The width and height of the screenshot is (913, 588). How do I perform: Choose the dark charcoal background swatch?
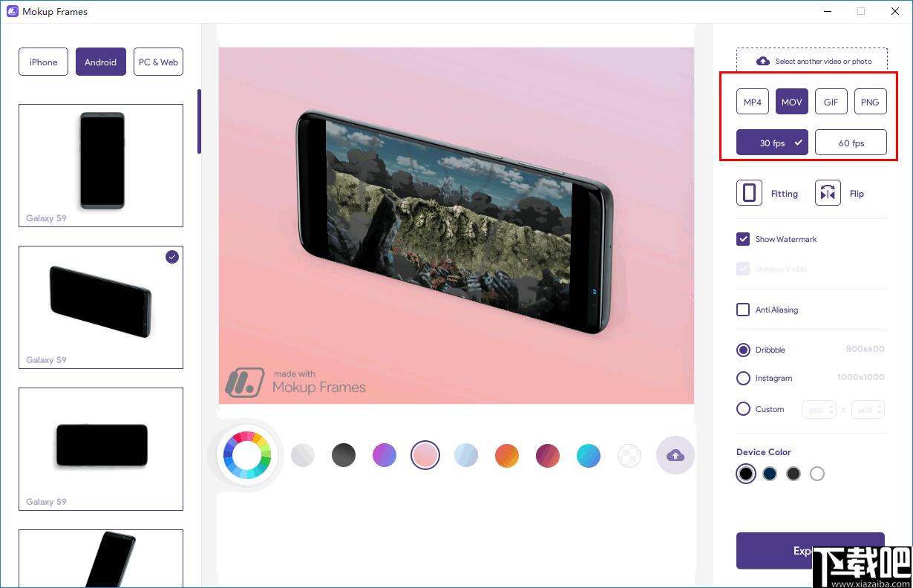(x=344, y=455)
